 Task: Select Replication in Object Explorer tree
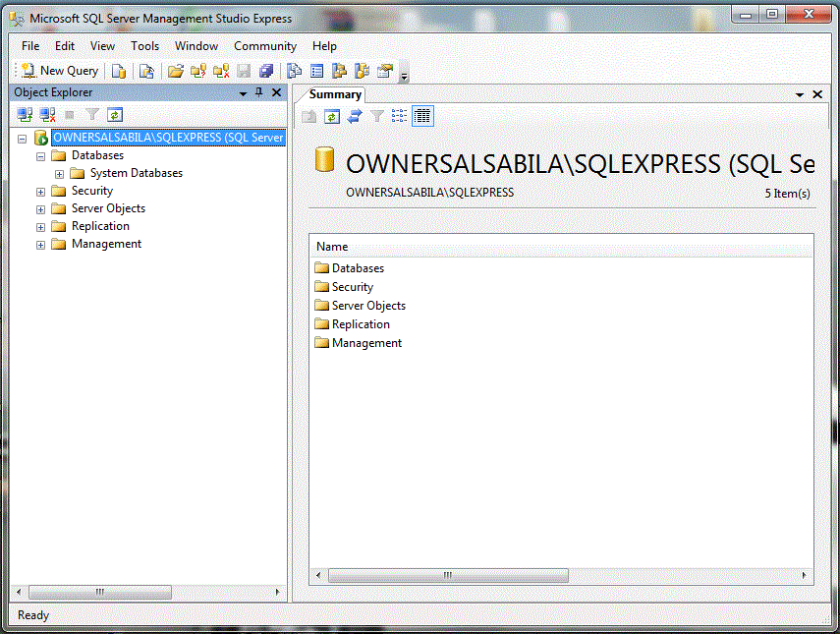tap(101, 226)
